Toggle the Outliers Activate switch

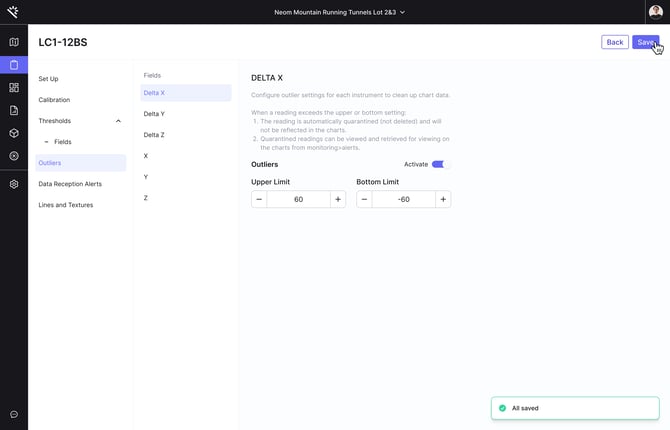coord(440,164)
